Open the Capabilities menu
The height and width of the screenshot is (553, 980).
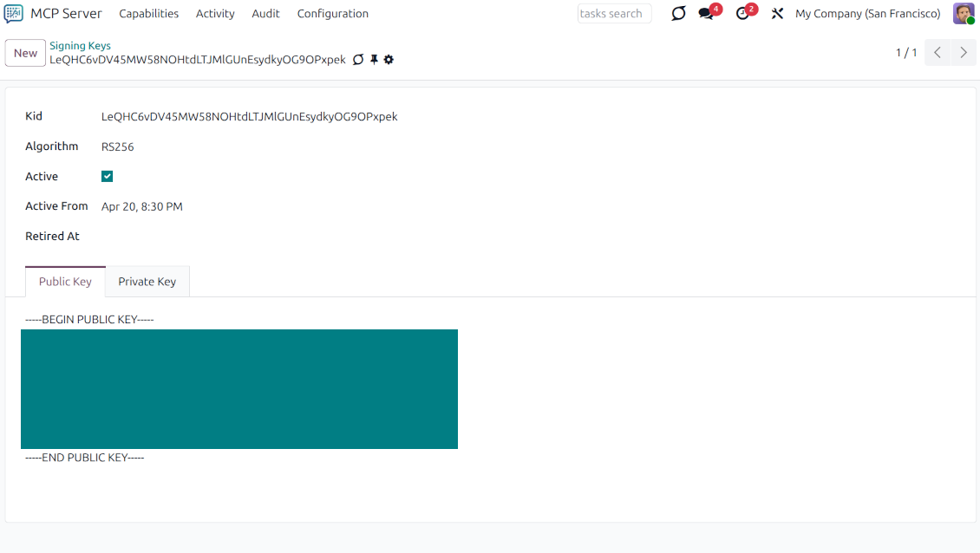click(x=148, y=13)
